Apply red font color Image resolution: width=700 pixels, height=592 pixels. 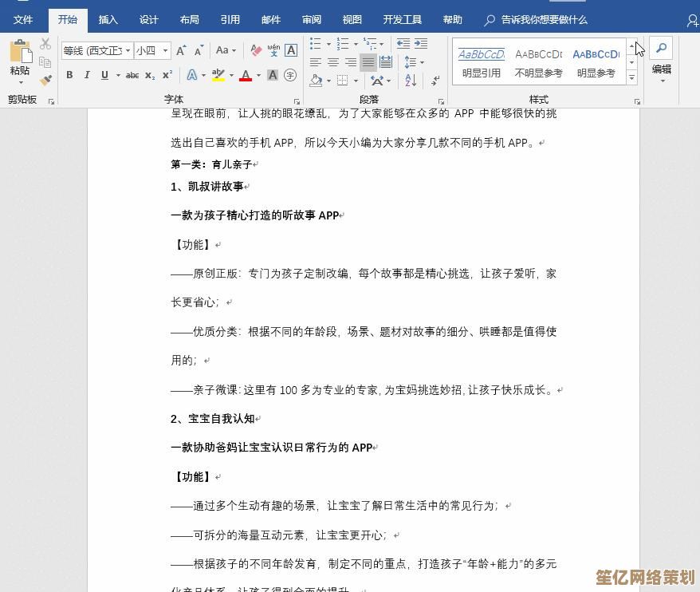[246, 75]
